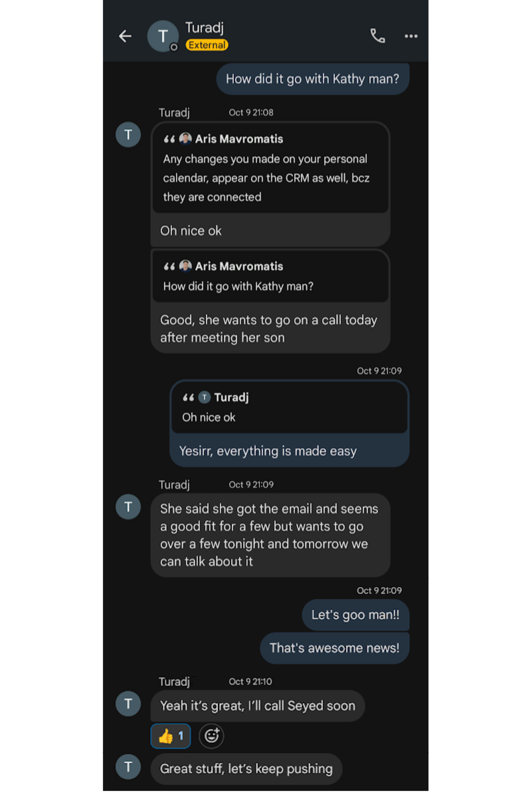Tap Turadj's avatar beside 'She said she got the email'
532x796 pixels.
click(x=128, y=506)
